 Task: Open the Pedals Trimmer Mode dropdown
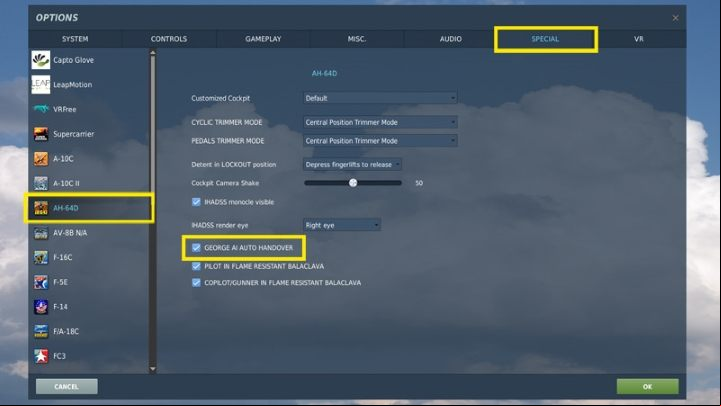[380, 141]
